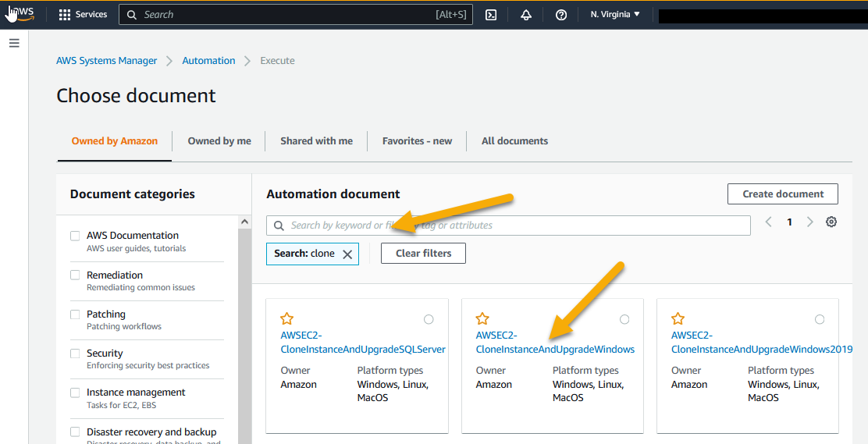Open the AWS home logo
Screen dimensions: 868x444
click(21, 13)
